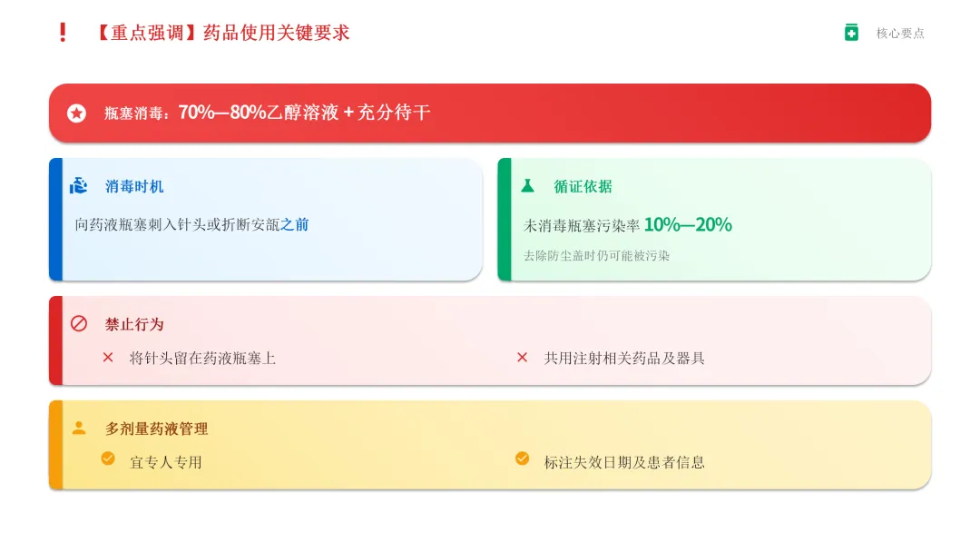Click the red X before 将针头留在药液瓶塞上
Viewport: 980px width, 552px height.
[x=108, y=358]
